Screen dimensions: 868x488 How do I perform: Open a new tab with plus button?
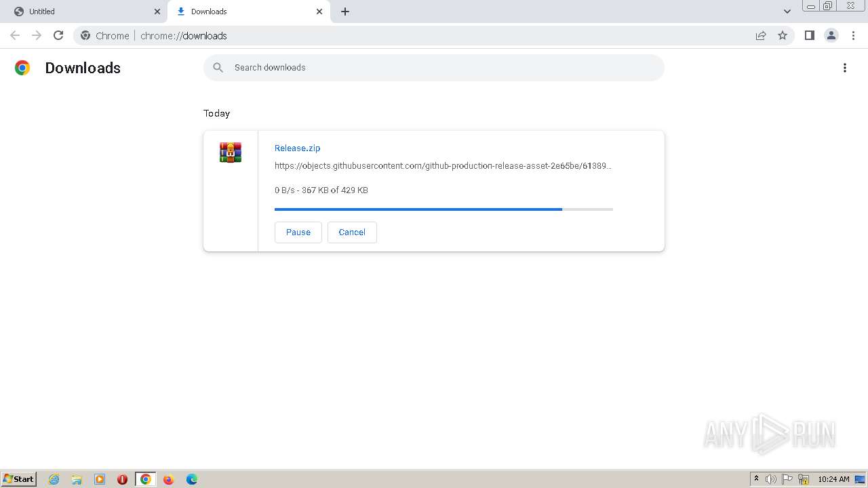pyautogui.click(x=345, y=12)
